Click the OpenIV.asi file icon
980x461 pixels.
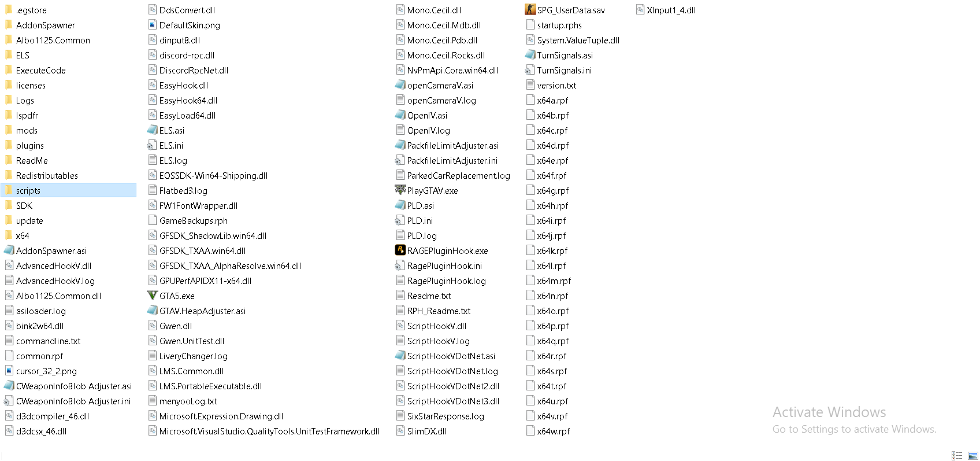click(400, 115)
